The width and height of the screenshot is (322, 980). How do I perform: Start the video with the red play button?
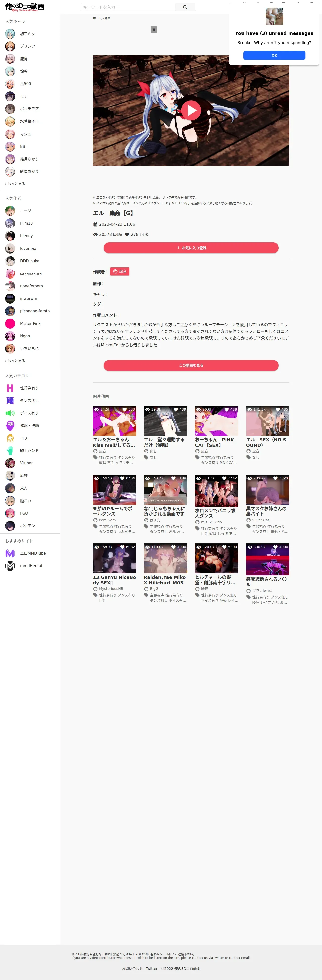pos(191,110)
